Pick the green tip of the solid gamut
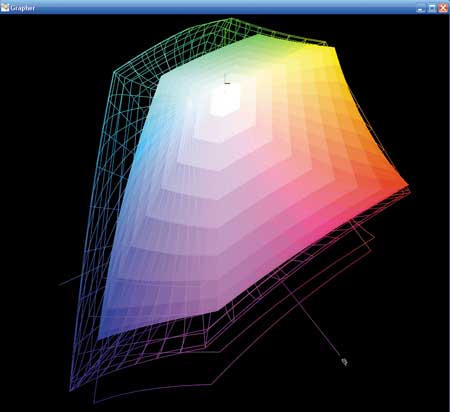 (x=260, y=37)
